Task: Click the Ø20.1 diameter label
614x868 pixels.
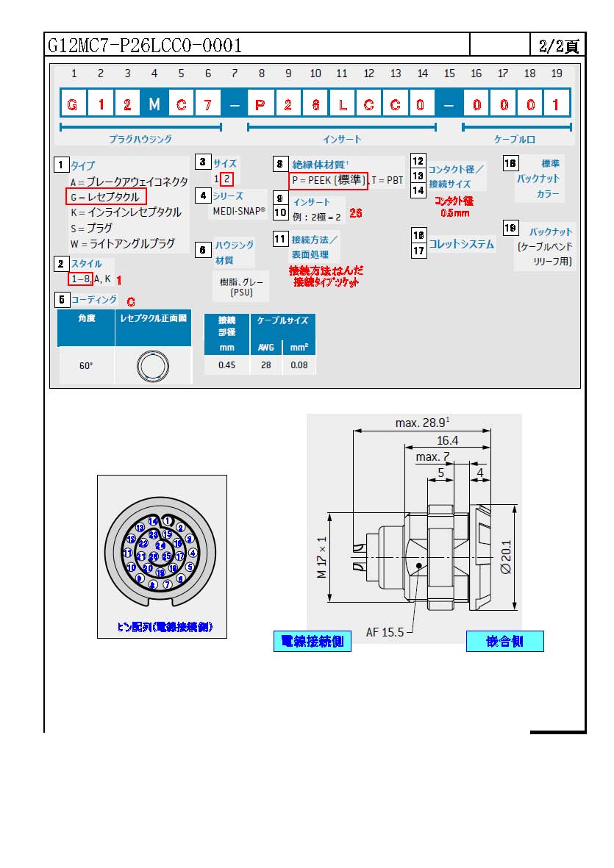Action: 505,557
